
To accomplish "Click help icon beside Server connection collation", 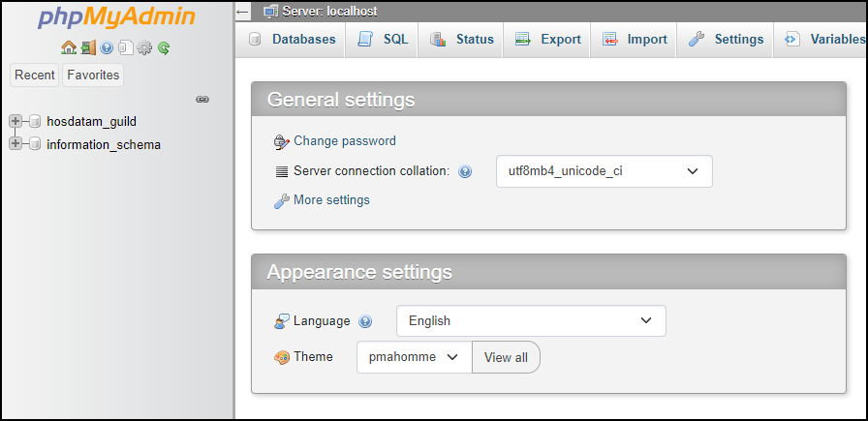I will [465, 172].
